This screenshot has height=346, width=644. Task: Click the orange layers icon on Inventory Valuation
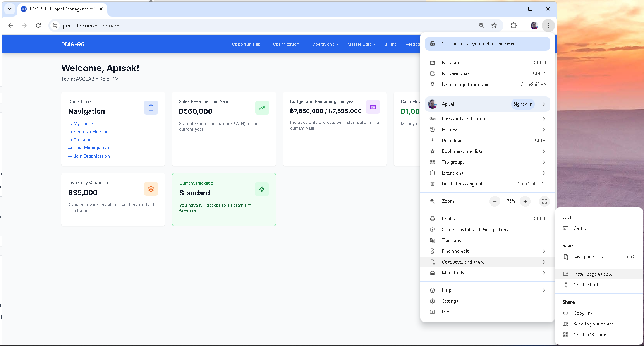click(151, 189)
